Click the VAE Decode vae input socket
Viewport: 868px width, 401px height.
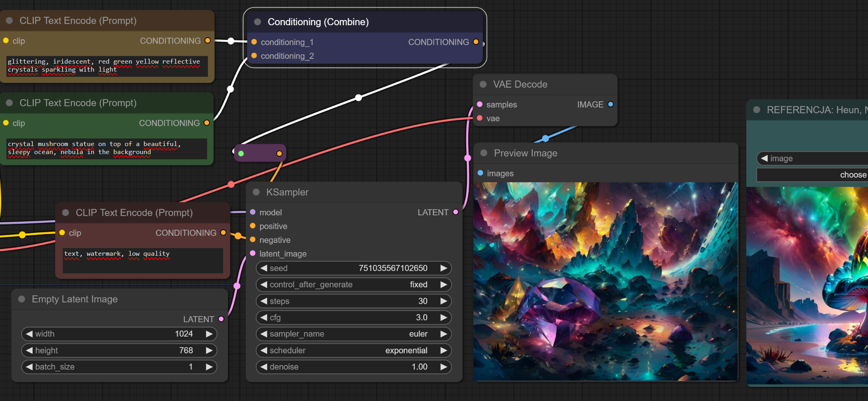click(x=480, y=118)
